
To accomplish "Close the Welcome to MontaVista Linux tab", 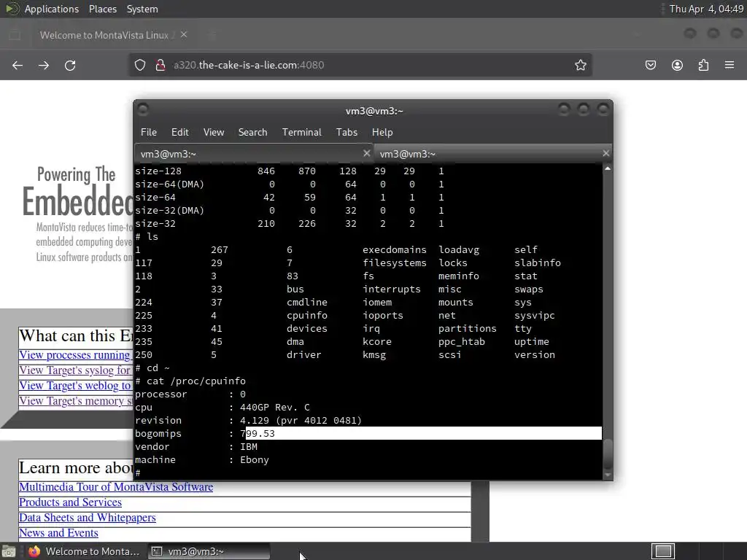I will pos(184,35).
